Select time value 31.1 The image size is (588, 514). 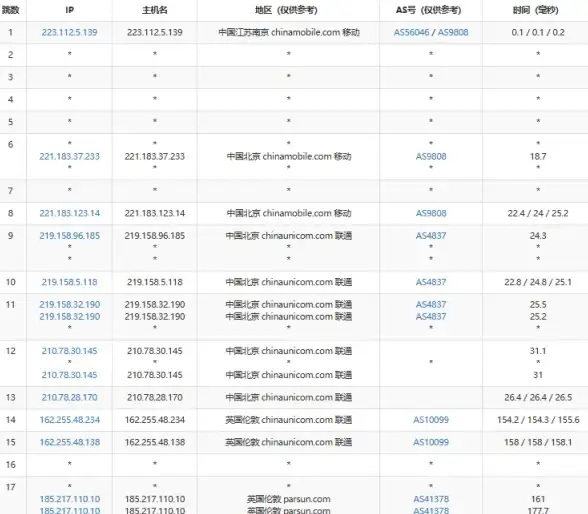point(538,351)
